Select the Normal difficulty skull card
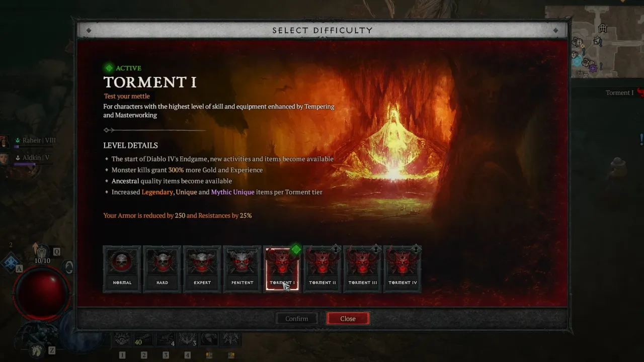Screen dimensions: 644x362 [x=122, y=269]
